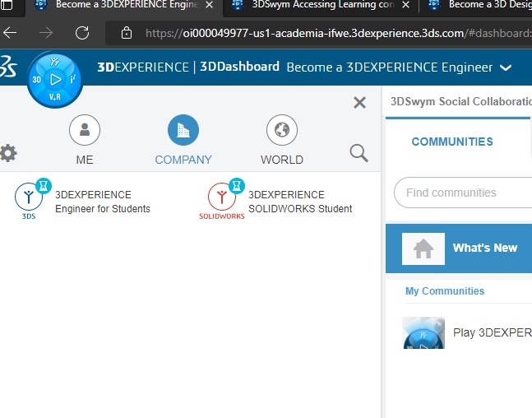
Task: Open 3DS Engineer for Students role icon
Action: pyautogui.click(x=29, y=197)
